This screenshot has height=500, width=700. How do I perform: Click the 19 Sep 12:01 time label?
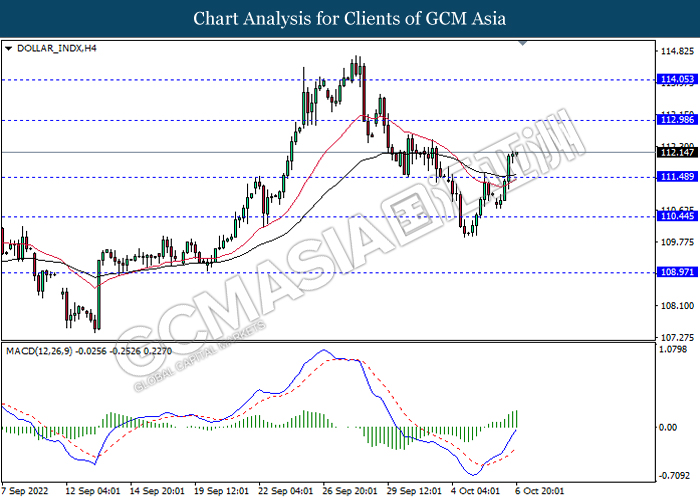(x=221, y=491)
